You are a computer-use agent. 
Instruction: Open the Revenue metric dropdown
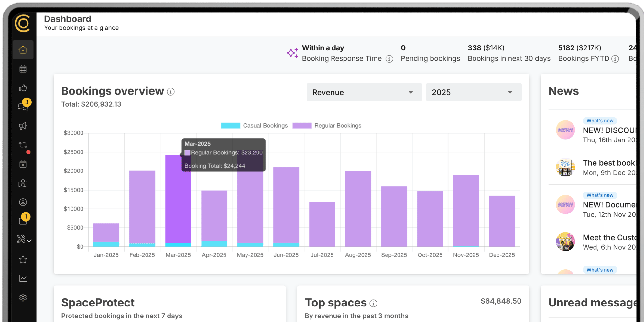[364, 92]
